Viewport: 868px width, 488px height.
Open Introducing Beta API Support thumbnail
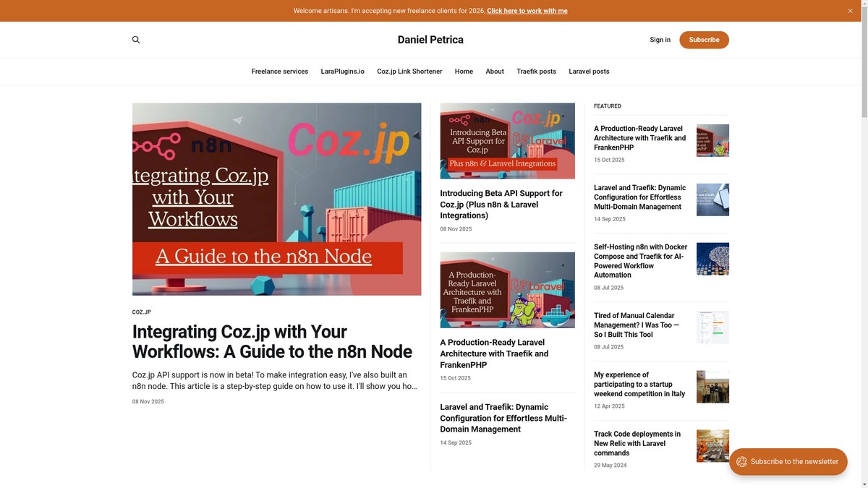pyautogui.click(x=507, y=141)
